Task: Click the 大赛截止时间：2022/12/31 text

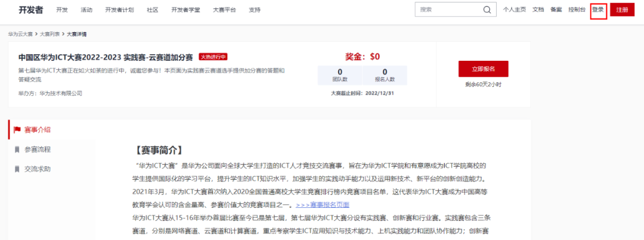Action: [363, 93]
